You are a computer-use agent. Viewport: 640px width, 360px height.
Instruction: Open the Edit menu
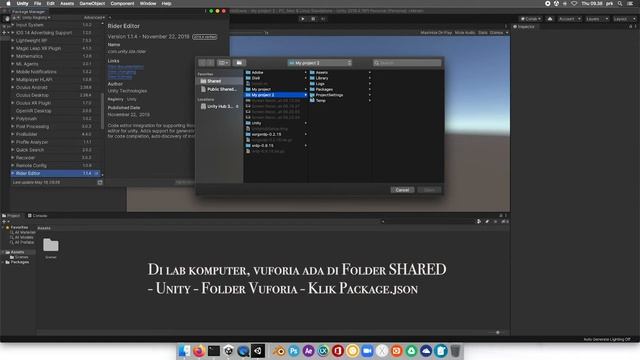[51, 3]
